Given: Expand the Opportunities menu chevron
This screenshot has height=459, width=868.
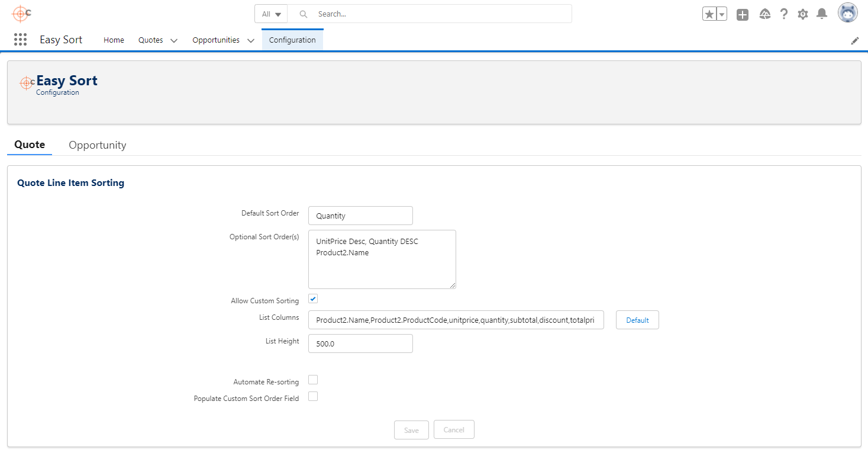Looking at the screenshot, I should tap(250, 40).
